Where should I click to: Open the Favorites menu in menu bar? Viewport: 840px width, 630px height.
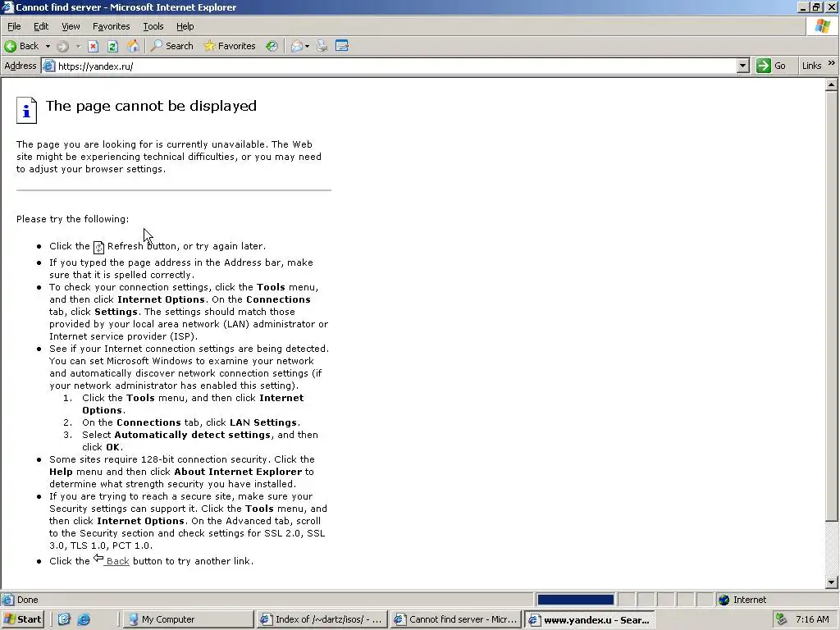[111, 26]
